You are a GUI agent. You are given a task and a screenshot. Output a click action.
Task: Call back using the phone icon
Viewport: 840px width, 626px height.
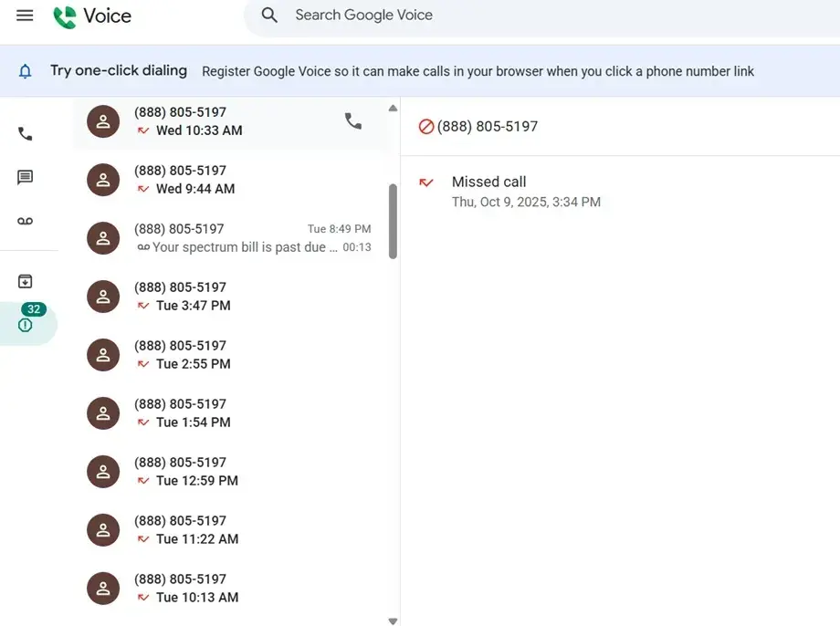point(353,120)
